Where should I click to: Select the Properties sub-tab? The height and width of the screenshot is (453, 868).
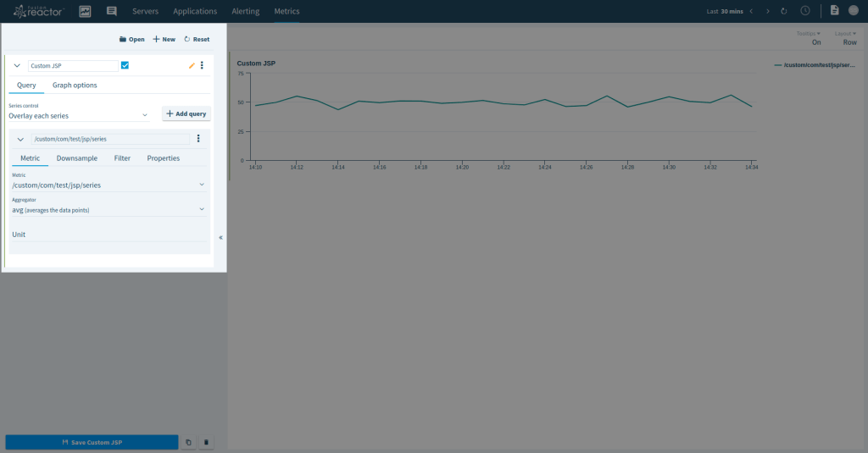(x=164, y=158)
